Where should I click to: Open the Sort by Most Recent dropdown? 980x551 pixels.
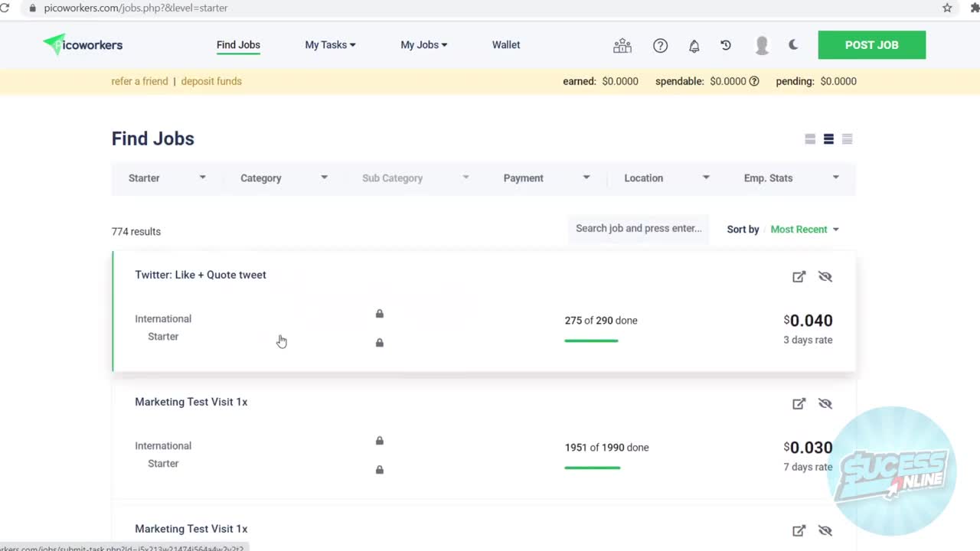click(x=804, y=230)
